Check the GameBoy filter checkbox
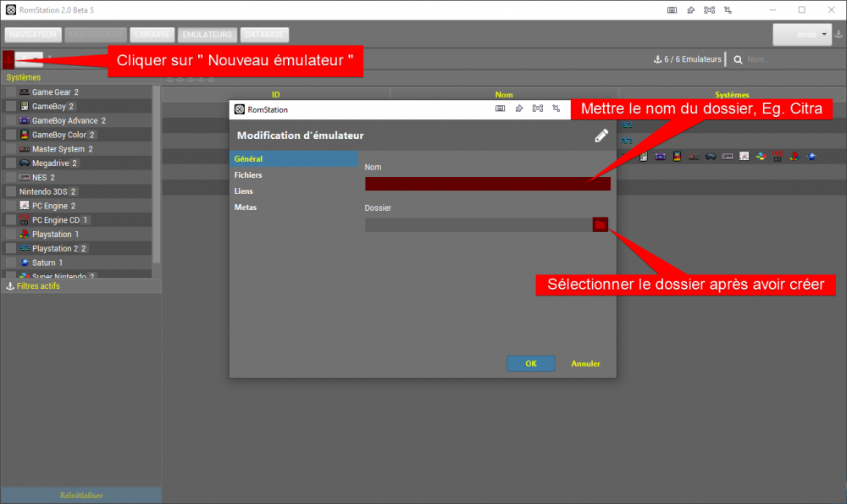The width and height of the screenshot is (847, 504). (11, 106)
